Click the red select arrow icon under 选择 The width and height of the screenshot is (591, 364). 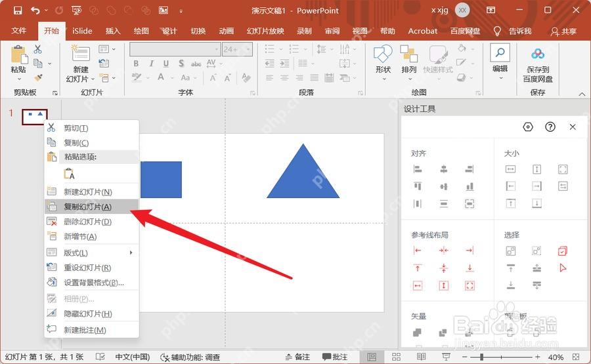tap(563, 268)
